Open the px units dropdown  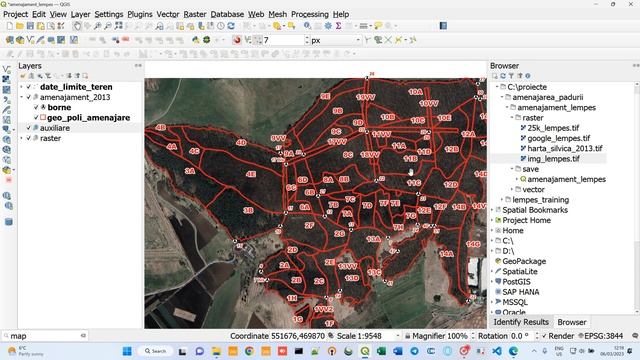pyautogui.click(x=336, y=40)
